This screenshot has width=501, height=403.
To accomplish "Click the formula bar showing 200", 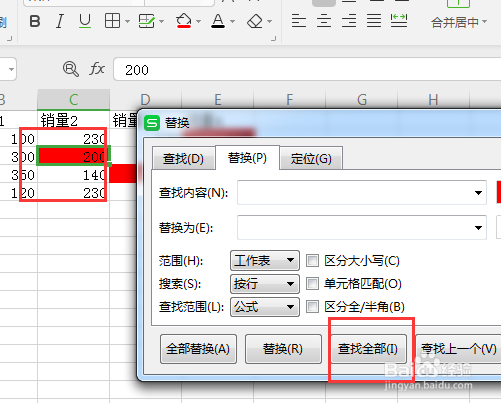I will 307,69.
